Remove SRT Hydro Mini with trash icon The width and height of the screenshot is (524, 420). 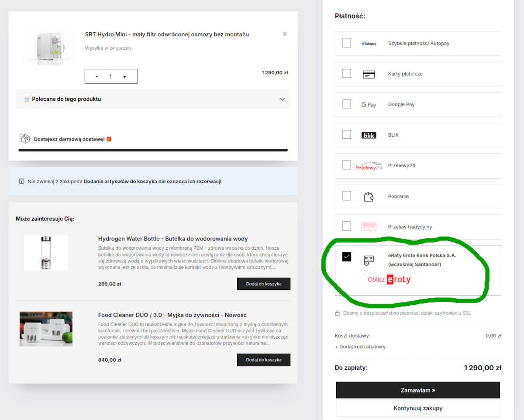(x=285, y=34)
